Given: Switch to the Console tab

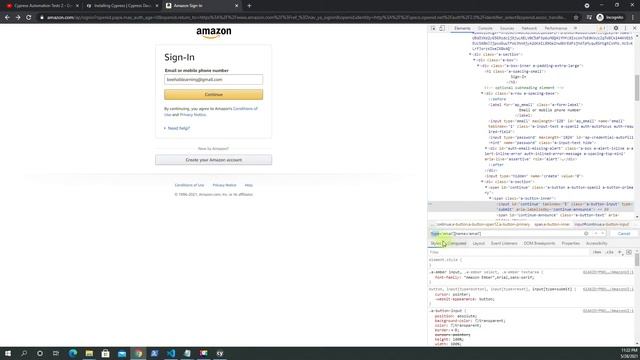Looking at the screenshot, I should pos(485,28).
